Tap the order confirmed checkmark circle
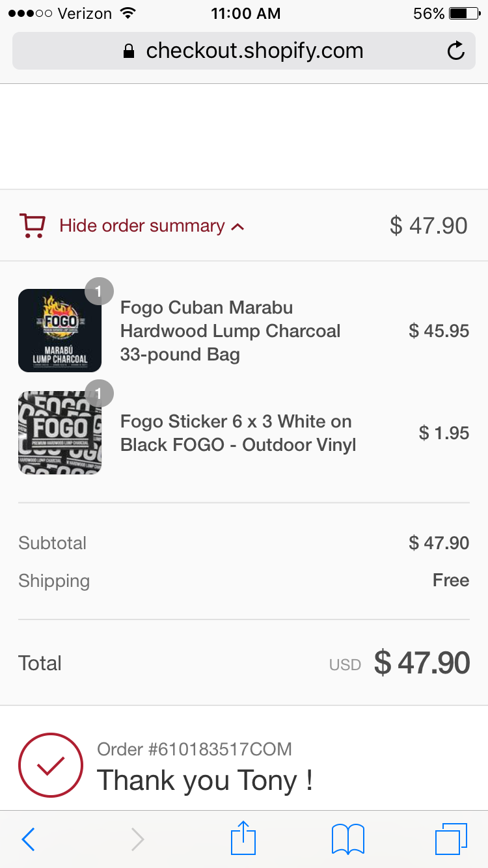The height and width of the screenshot is (868, 488). pyautogui.click(x=51, y=765)
